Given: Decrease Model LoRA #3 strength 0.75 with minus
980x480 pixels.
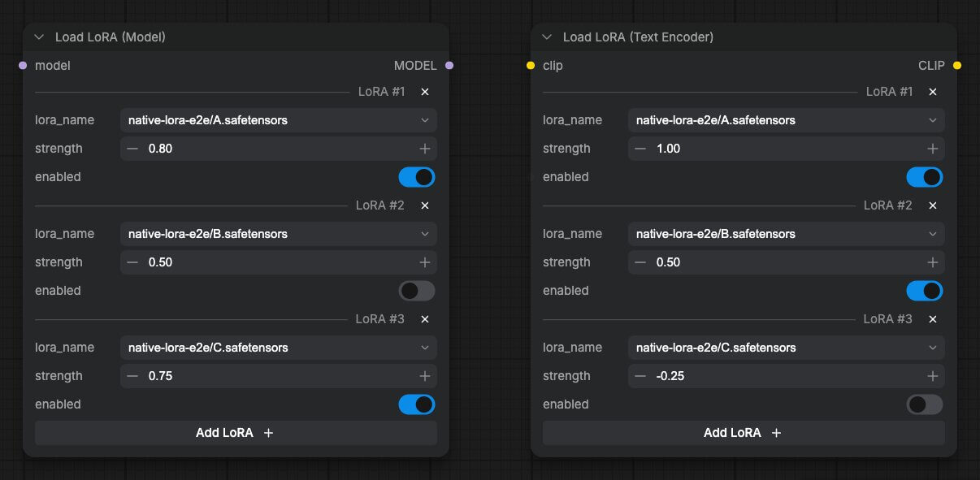Looking at the screenshot, I should pyautogui.click(x=132, y=376).
